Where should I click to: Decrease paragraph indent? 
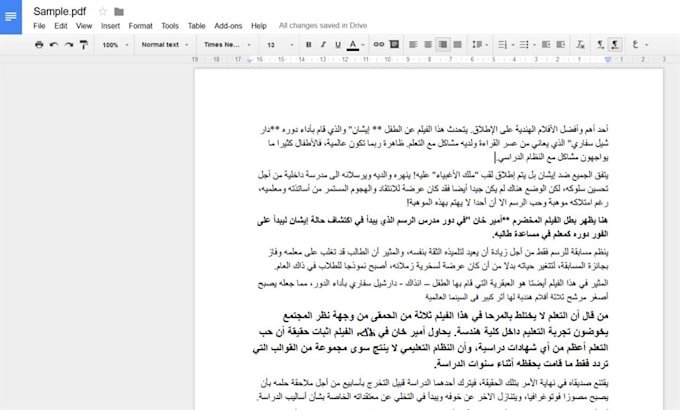[546, 45]
